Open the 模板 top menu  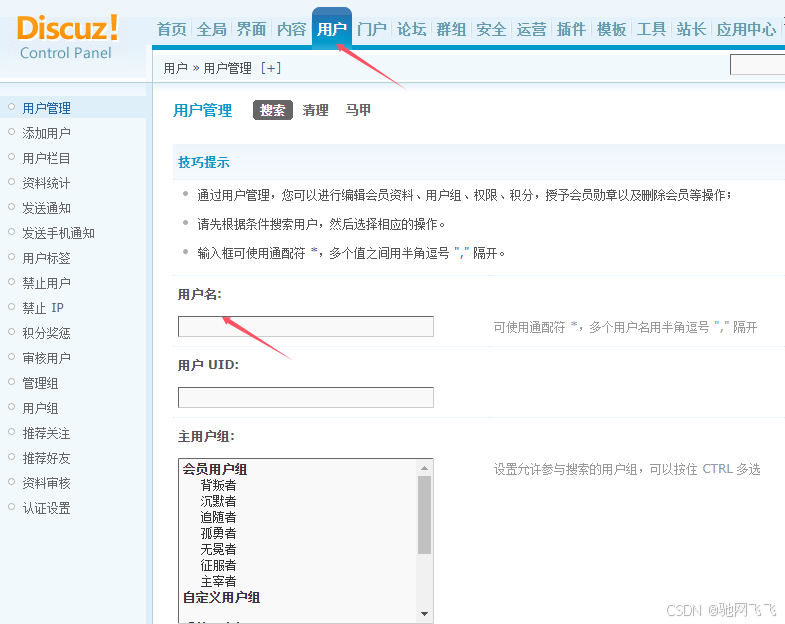pos(611,29)
